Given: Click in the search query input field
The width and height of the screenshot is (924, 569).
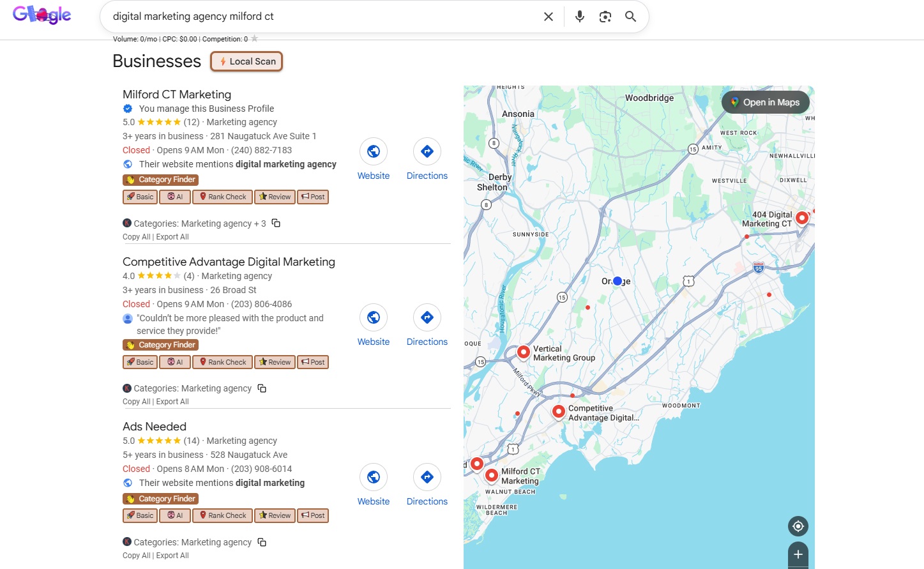Looking at the screenshot, I should click(x=322, y=17).
